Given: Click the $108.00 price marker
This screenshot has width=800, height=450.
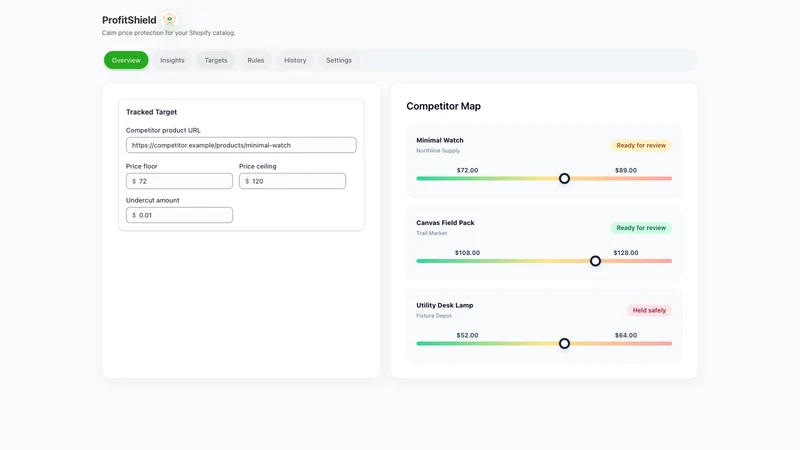Looking at the screenshot, I should click(x=467, y=253).
